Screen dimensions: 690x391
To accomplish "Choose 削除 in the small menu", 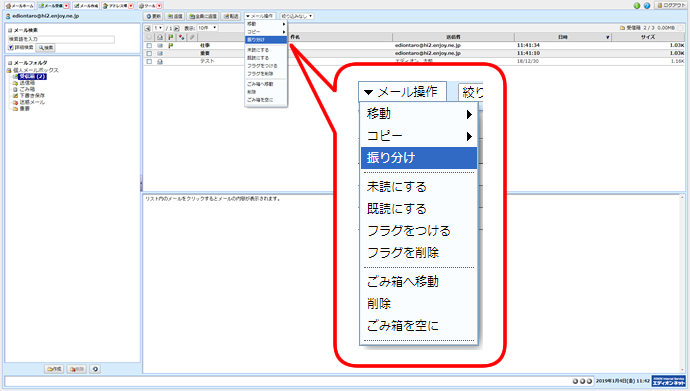I will [x=266, y=92].
